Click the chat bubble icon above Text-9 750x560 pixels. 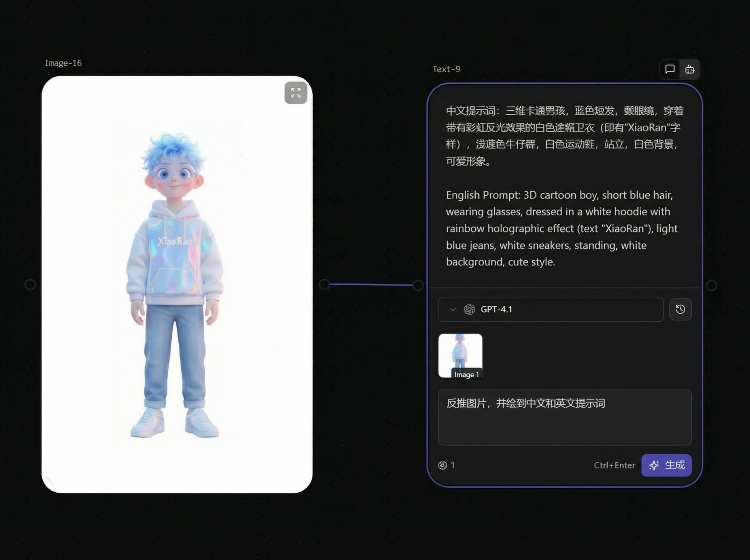[x=669, y=69]
